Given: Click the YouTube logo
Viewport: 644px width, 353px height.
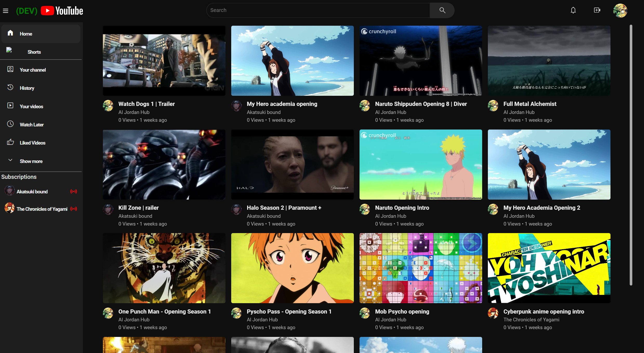Looking at the screenshot, I should pyautogui.click(x=62, y=11).
